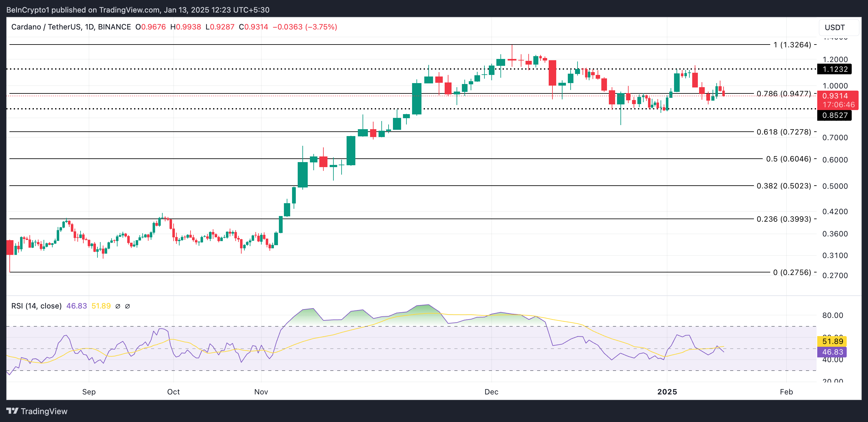Image resolution: width=868 pixels, height=422 pixels.
Task: Select the 0.5 (0.6046) Fibonacci label
Action: (788, 159)
